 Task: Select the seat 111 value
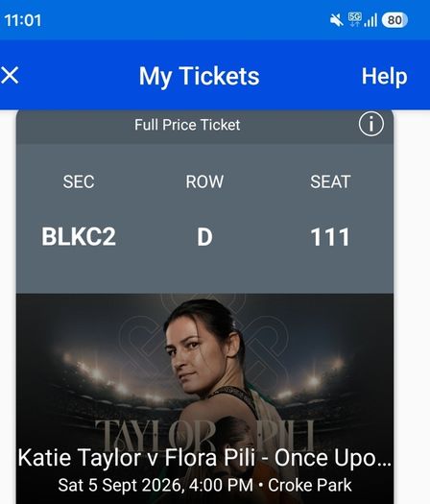330,237
